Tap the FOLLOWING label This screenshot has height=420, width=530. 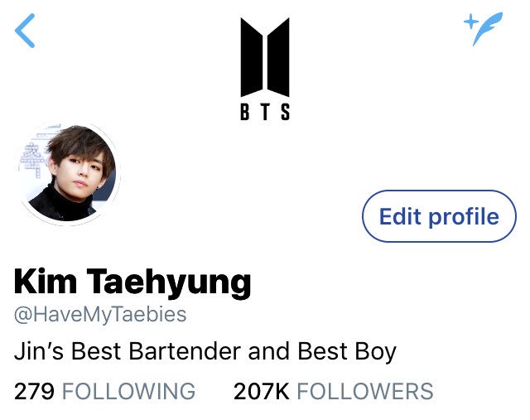coord(129,391)
